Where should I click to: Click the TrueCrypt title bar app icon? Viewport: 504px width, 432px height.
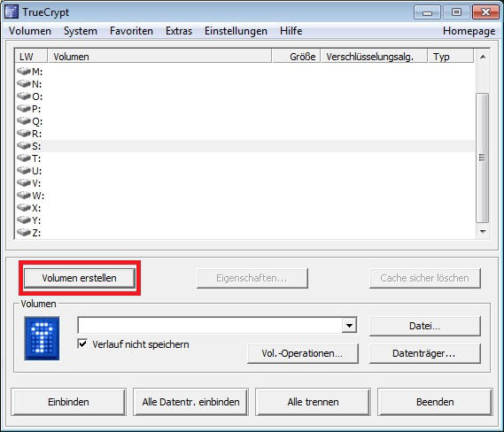[x=12, y=12]
